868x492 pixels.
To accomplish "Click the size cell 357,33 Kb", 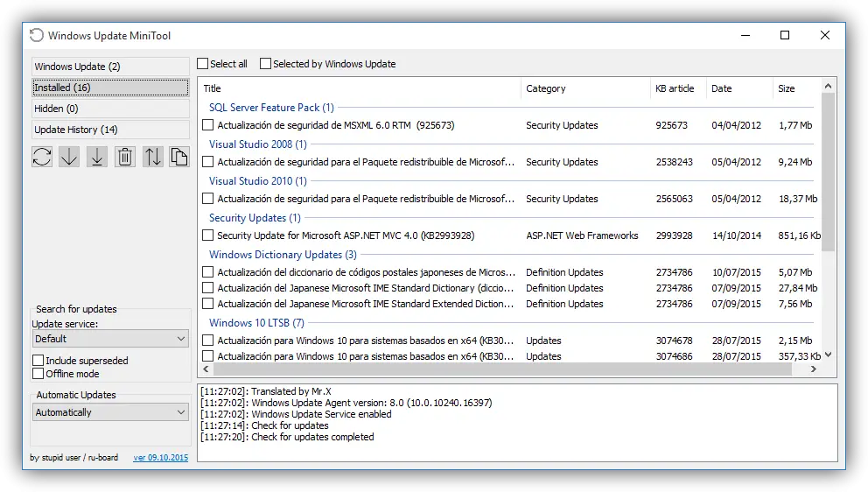I will 800,356.
